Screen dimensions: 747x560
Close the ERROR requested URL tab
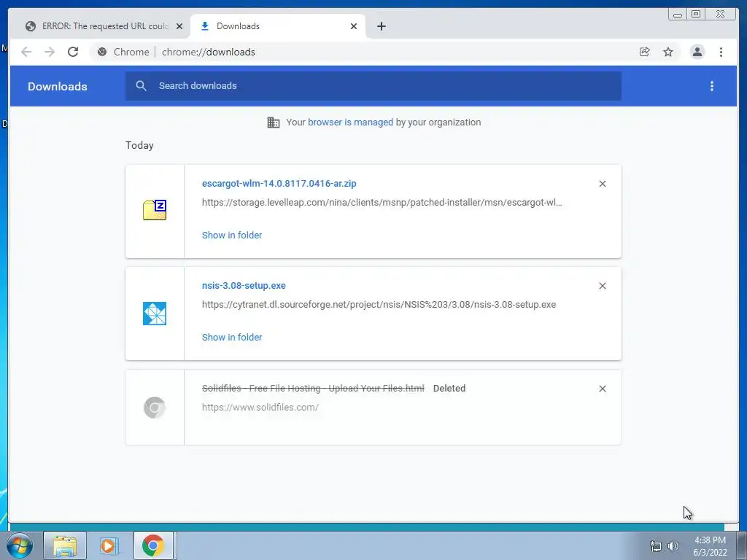coord(179,26)
